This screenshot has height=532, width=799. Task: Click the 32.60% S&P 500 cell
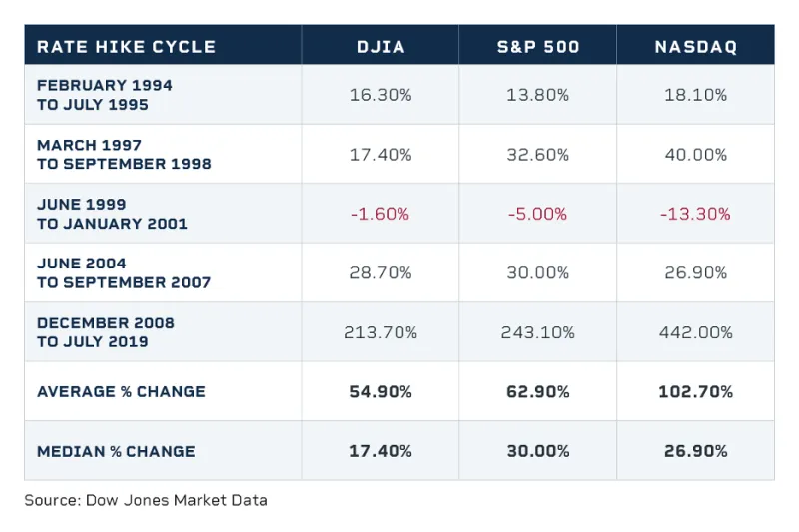point(537,155)
